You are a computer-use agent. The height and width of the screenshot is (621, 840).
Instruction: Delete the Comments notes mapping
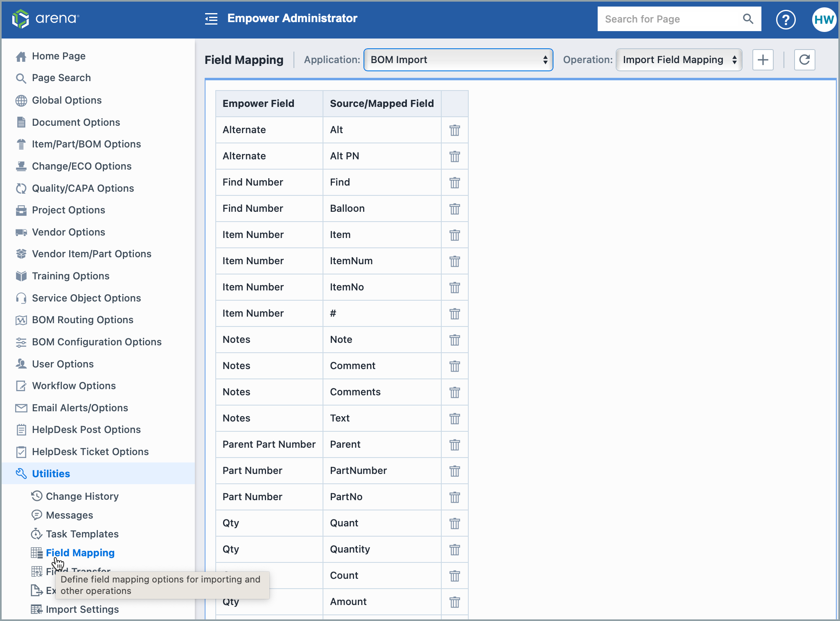454,392
